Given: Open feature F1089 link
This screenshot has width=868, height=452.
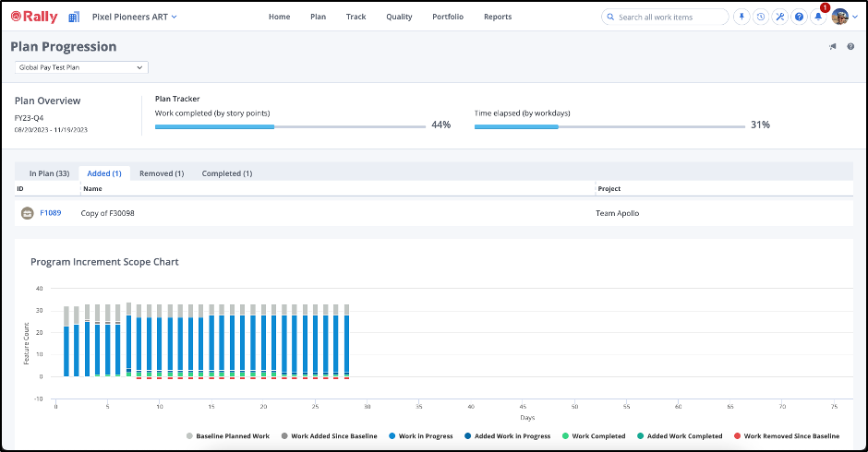Looking at the screenshot, I should pyautogui.click(x=51, y=213).
